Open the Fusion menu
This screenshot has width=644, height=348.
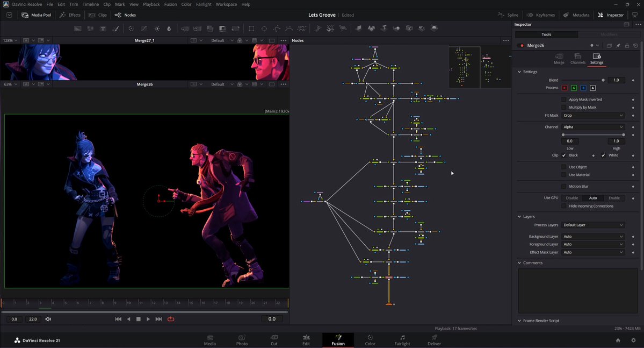pyautogui.click(x=170, y=4)
